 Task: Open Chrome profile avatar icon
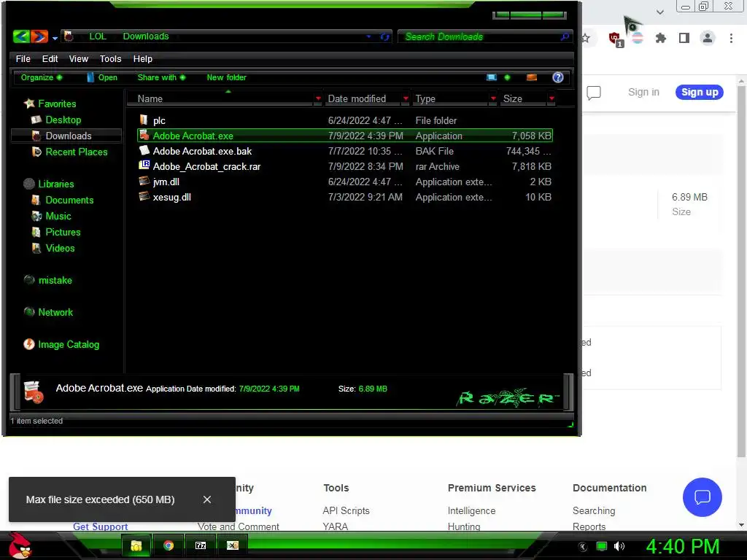(708, 38)
